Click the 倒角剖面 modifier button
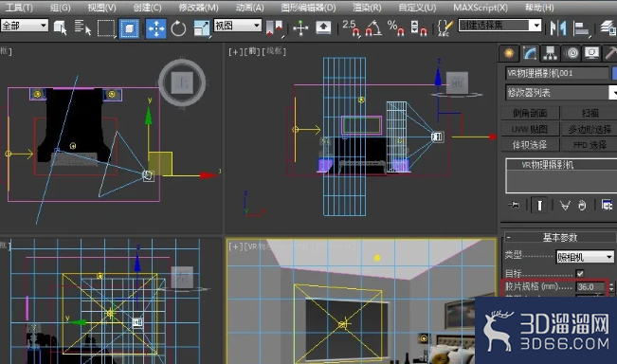The height and width of the screenshot is (364, 617). [530, 114]
